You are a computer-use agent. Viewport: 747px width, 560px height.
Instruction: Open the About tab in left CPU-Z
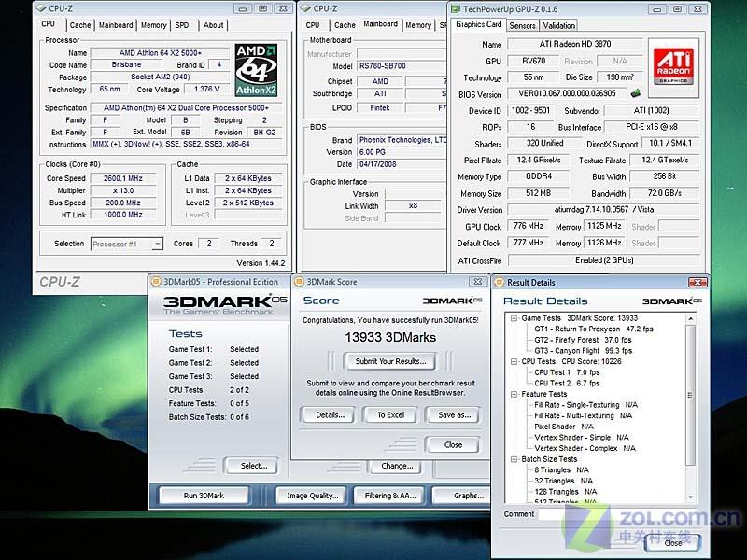(213, 25)
